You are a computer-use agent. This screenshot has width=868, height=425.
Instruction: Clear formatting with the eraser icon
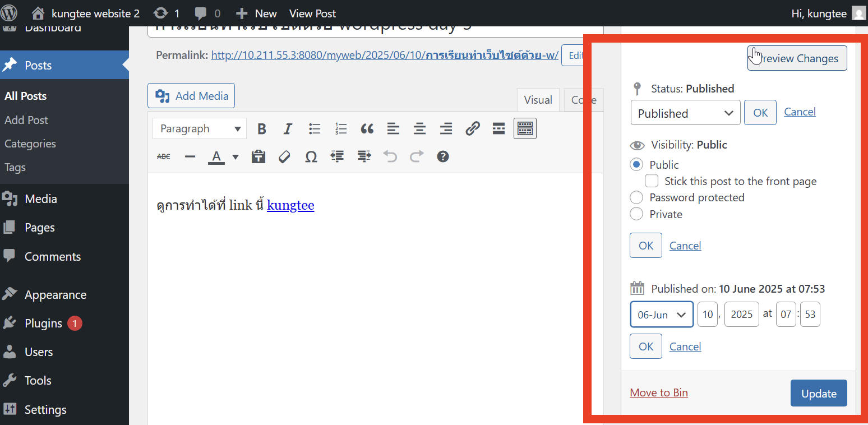tap(284, 157)
